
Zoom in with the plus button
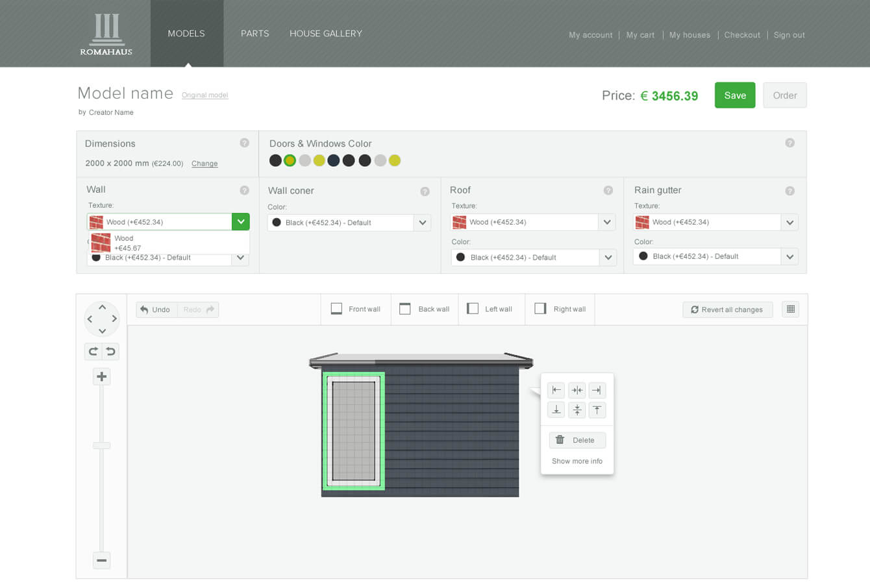pyautogui.click(x=101, y=376)
